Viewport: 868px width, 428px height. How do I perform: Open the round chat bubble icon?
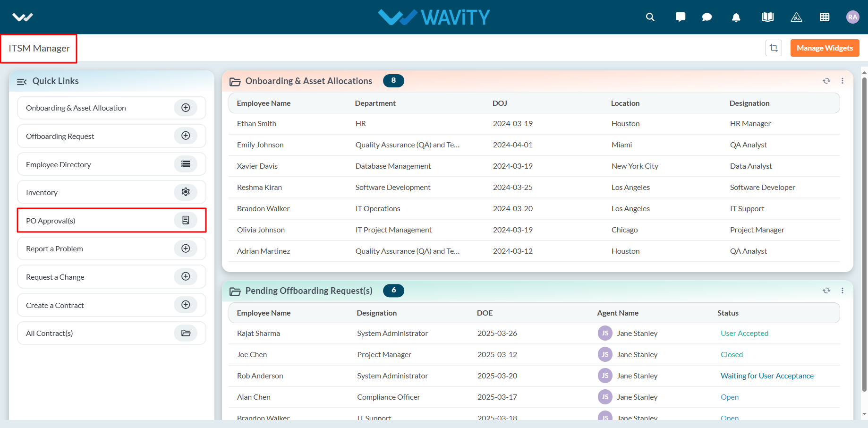tap(707, 17)
